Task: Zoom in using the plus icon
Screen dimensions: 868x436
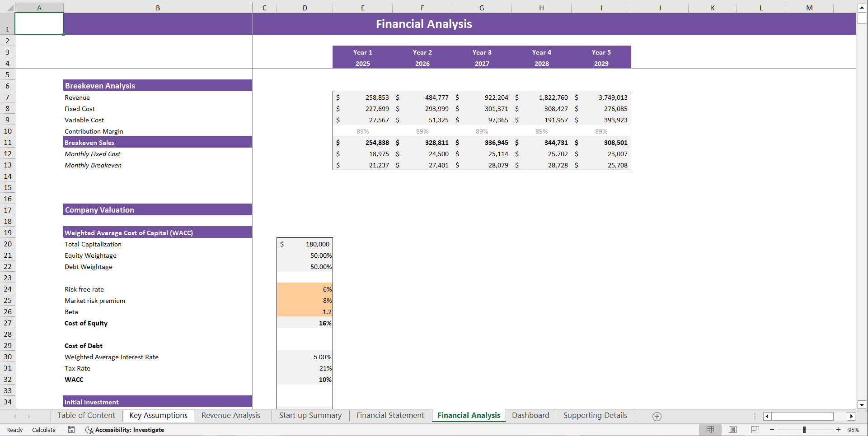Action: point(839,430)
